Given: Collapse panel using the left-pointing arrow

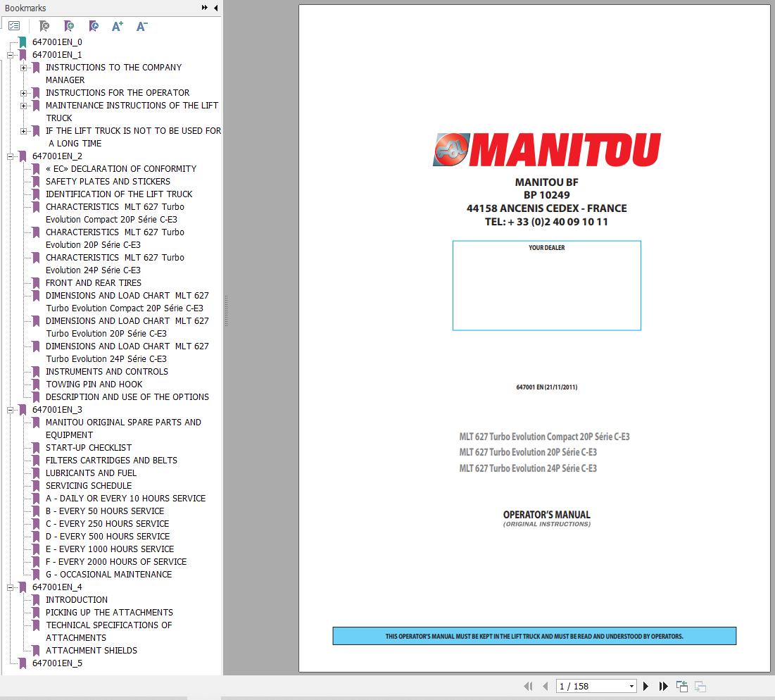Looking at the screenshot, I should click(x=215, y=8).
